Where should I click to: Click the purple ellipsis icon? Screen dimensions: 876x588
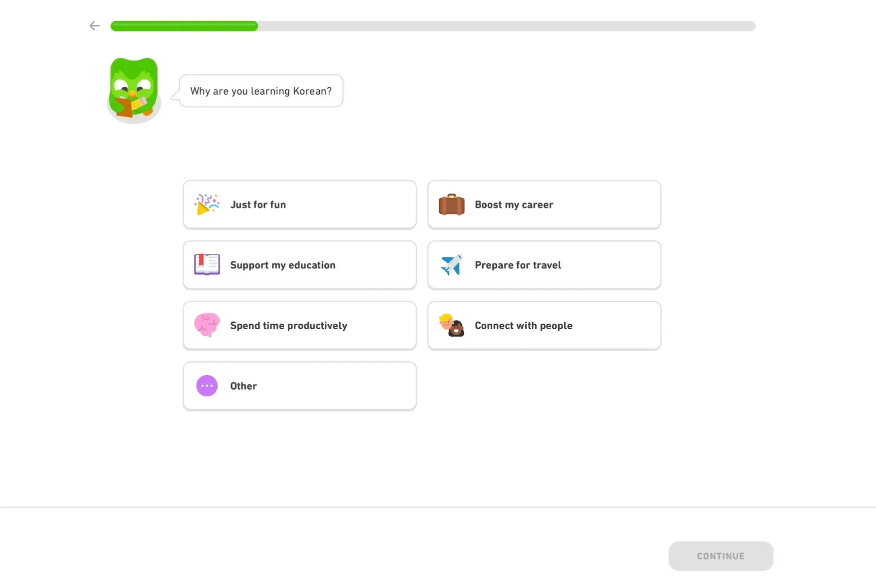tap(207, 386)
